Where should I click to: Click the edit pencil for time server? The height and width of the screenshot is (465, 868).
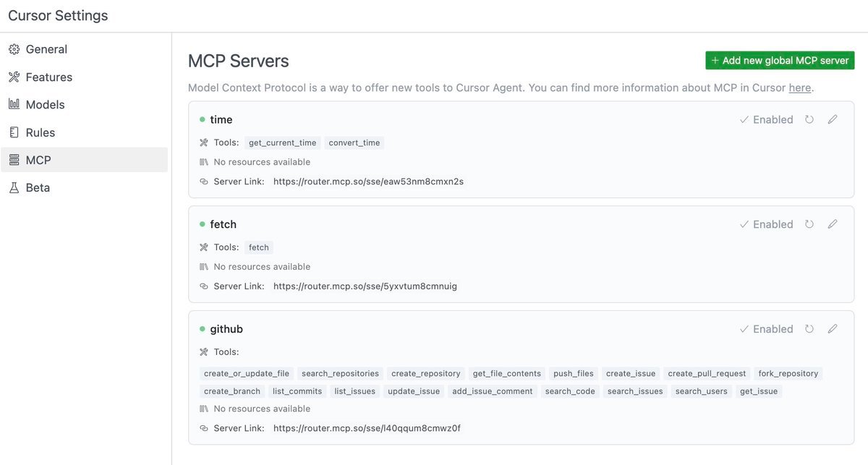coord(833,119)
